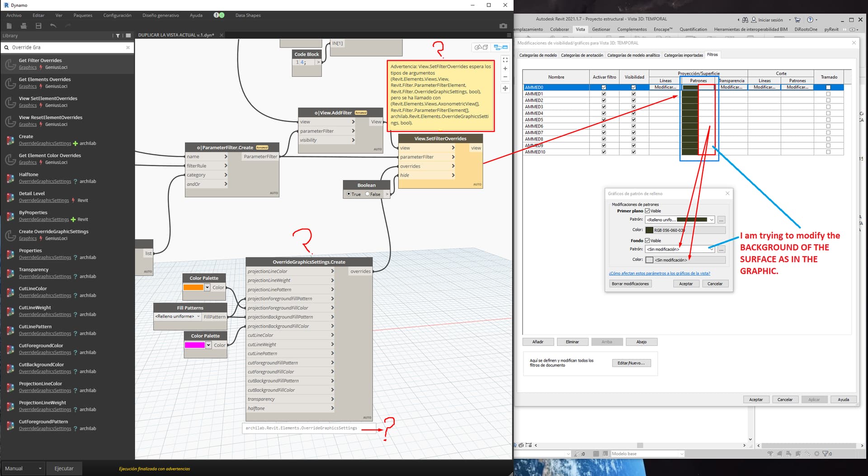Screen dimensions: 868x476
Task: Expand the Fill Patterns dropdown
Action: coord(198,317)
